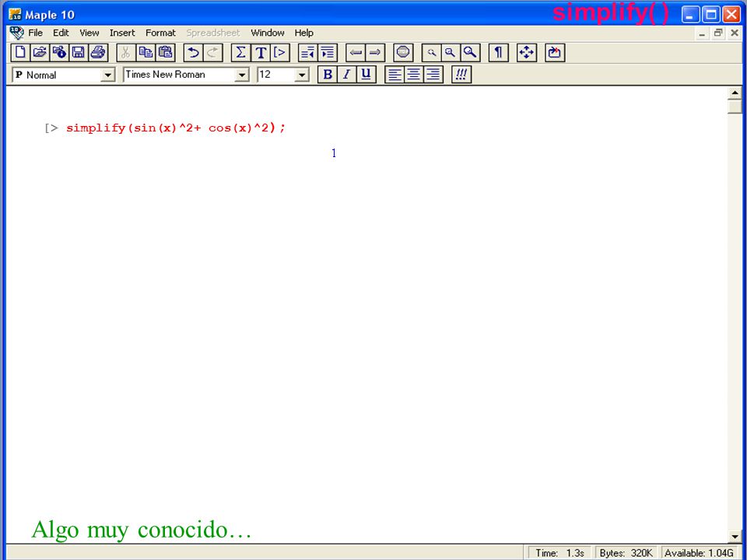Insert Maple math input with Sigma icon

(241, 52)
